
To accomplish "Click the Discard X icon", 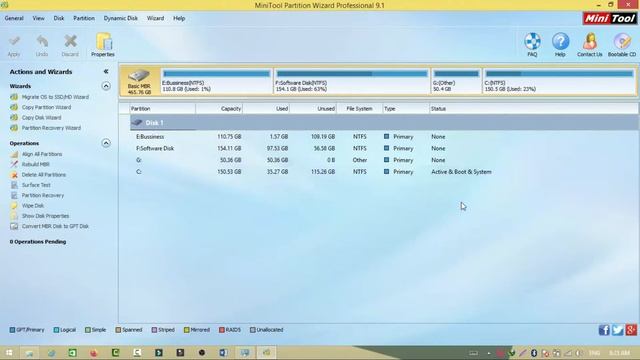I will coord(70,41).
